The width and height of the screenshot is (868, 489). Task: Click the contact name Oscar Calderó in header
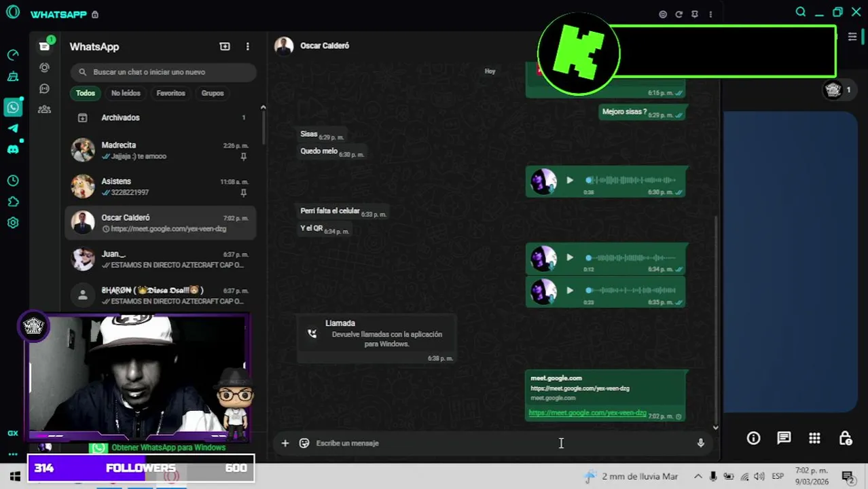pyautogui.click(x=325, y=46)
